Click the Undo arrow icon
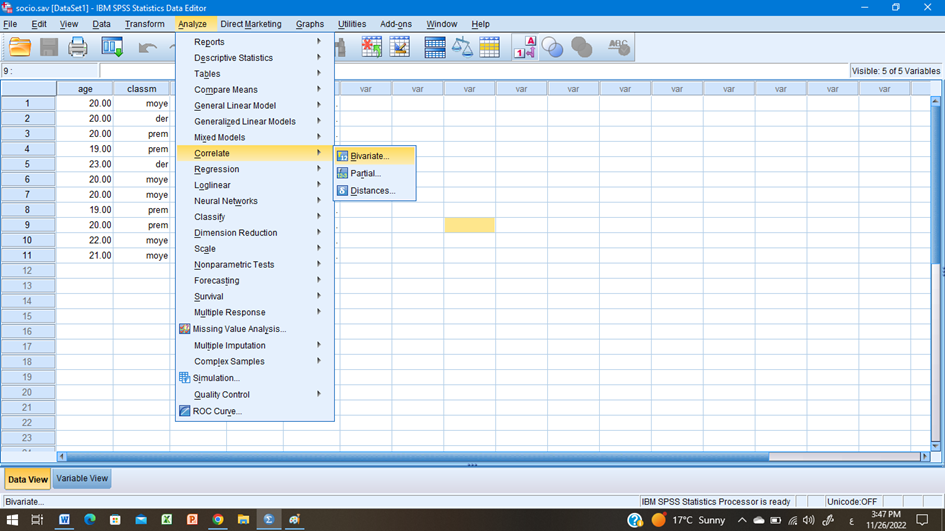945x531 pixels. (148, 47)
